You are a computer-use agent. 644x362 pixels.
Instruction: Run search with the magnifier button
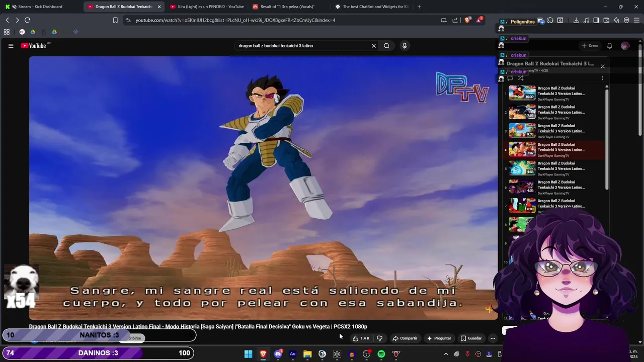click(x=386, y=46)
